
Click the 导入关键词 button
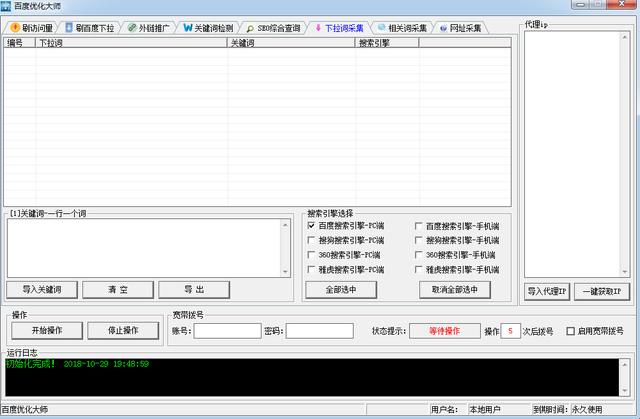(x=42, y=290)
